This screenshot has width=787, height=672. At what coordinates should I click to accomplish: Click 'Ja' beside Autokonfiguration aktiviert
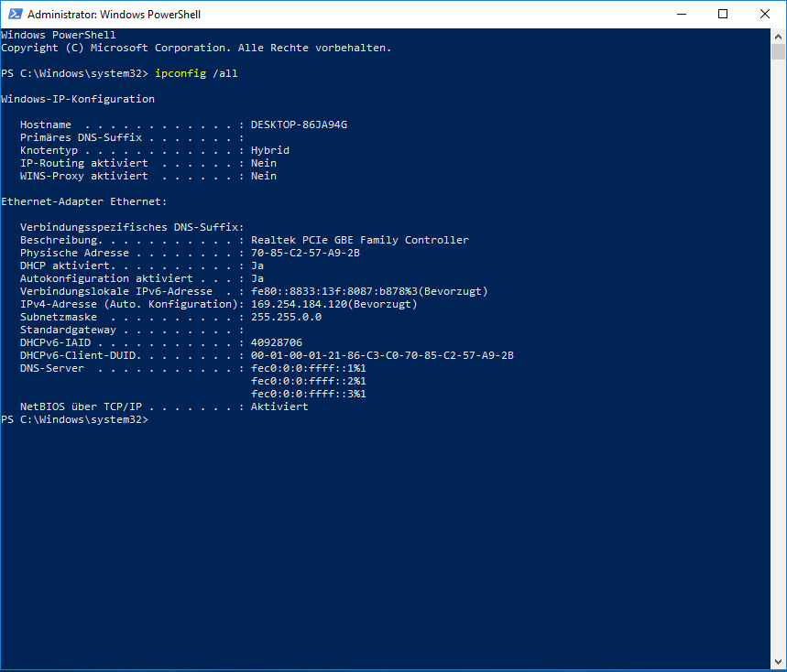pyautogui.click(x=257, y=278)
